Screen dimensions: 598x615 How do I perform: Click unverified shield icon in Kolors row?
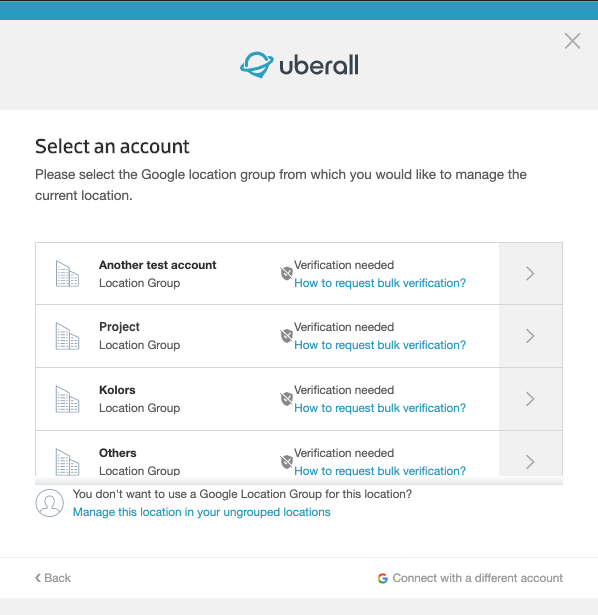click(x=287, y=399)
